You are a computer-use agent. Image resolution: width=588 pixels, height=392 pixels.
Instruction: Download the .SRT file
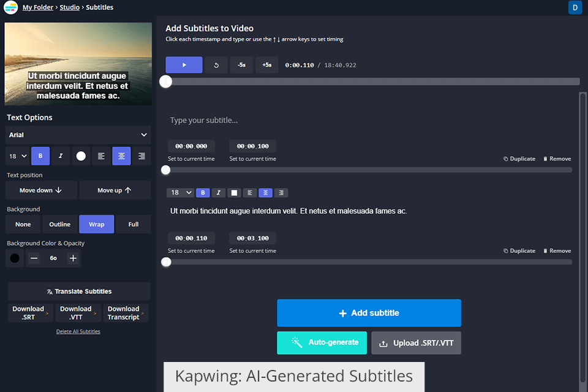click(x=31, y=313)
